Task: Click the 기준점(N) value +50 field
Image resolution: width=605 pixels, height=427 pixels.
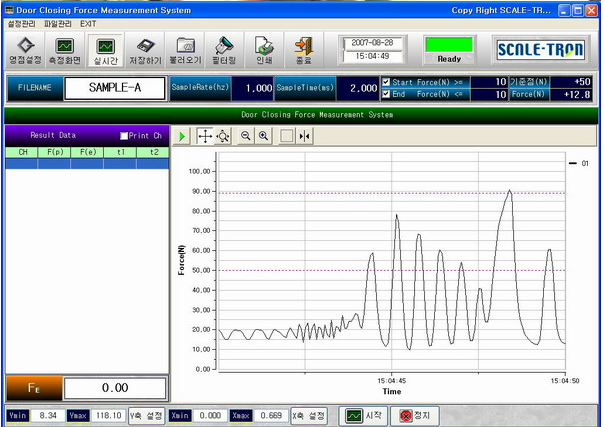Action: (x=571, y=82)
